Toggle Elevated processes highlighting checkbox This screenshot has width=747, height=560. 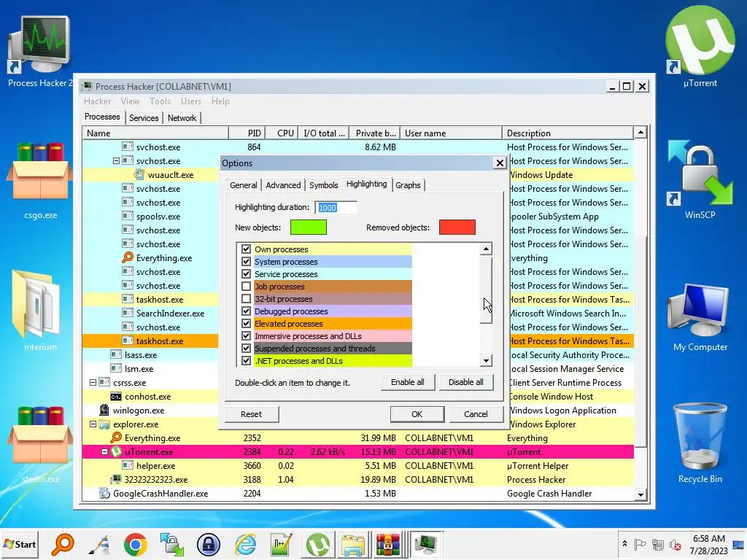point(246,323)
